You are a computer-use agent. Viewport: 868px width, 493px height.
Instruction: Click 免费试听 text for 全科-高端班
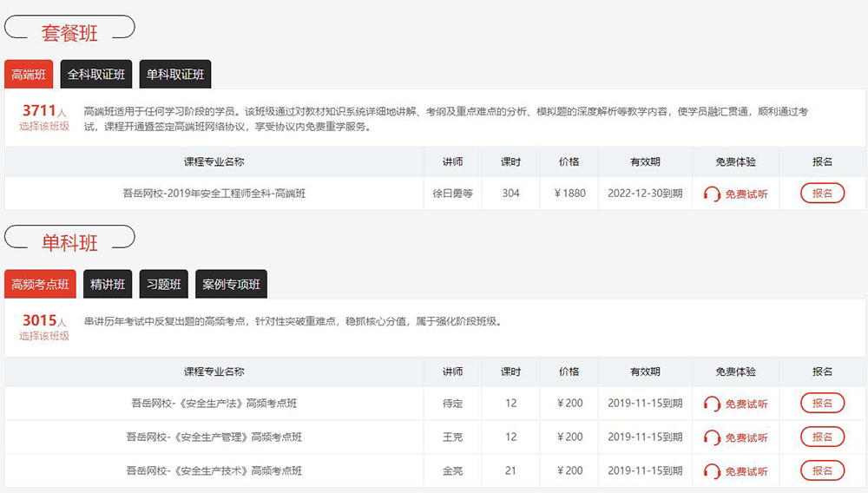746,194
